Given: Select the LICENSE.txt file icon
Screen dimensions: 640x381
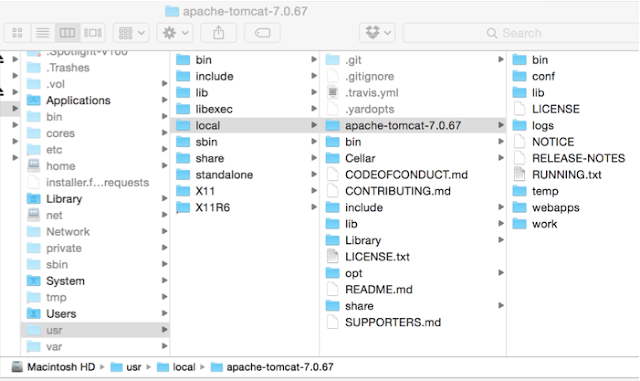Looking at the screenshot, I should 333,256.
